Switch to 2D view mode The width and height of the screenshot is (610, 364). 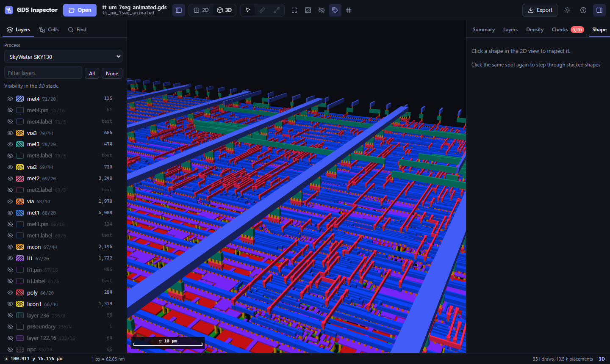coord(201,10)
